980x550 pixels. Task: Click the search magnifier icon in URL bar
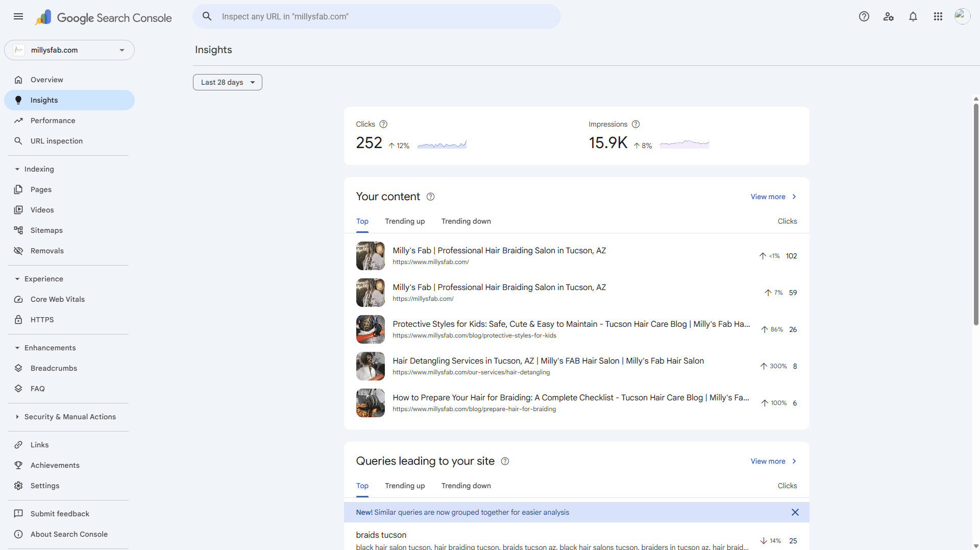click(207, 16)
